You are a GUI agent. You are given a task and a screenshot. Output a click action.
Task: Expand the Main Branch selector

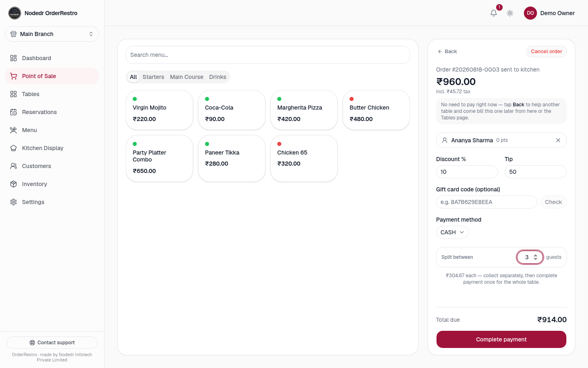[52, 34]
